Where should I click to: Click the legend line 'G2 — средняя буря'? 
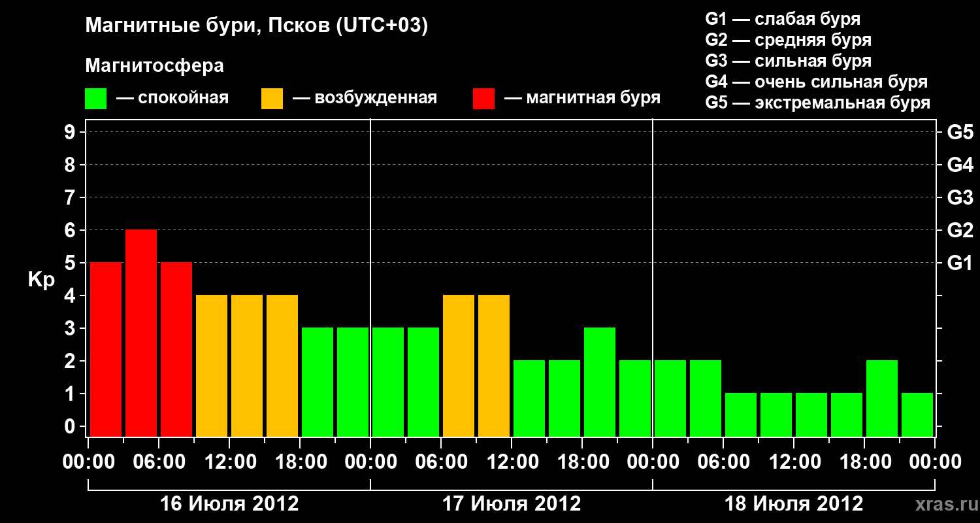coord(788,40)
